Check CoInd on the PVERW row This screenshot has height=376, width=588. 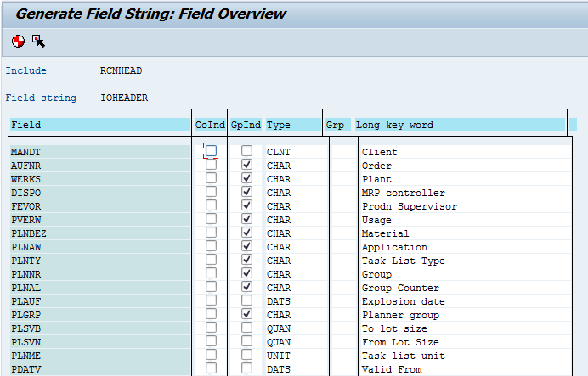(211, 219)
